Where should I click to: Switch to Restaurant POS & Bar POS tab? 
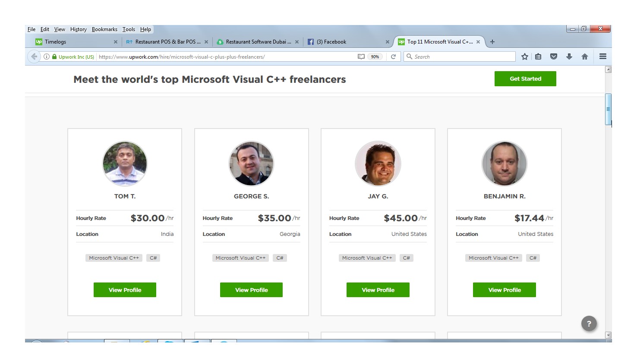166,42
